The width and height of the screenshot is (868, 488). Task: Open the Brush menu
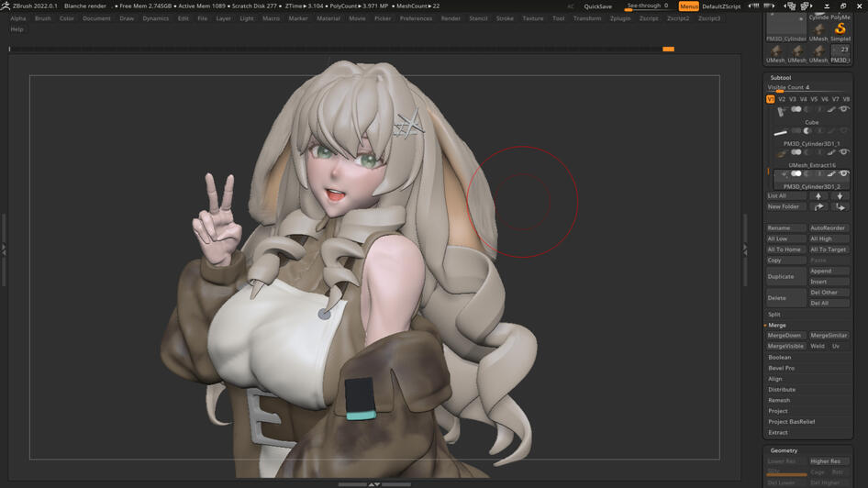[42, 18]
